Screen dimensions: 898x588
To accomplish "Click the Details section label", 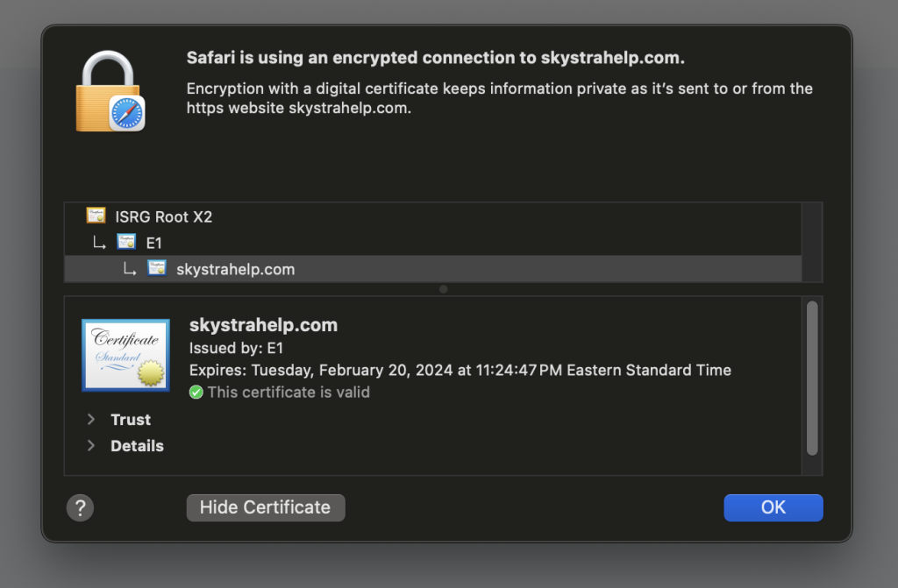I will (x=137, y=446).
